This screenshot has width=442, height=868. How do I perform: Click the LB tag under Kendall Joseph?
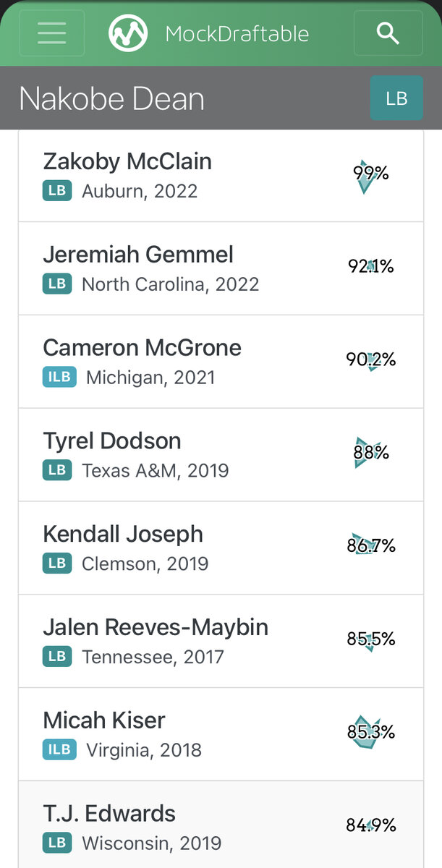point(57,563)
